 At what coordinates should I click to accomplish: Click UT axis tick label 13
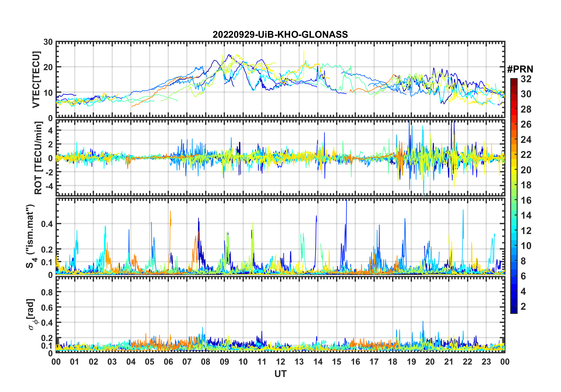[299, 362]
